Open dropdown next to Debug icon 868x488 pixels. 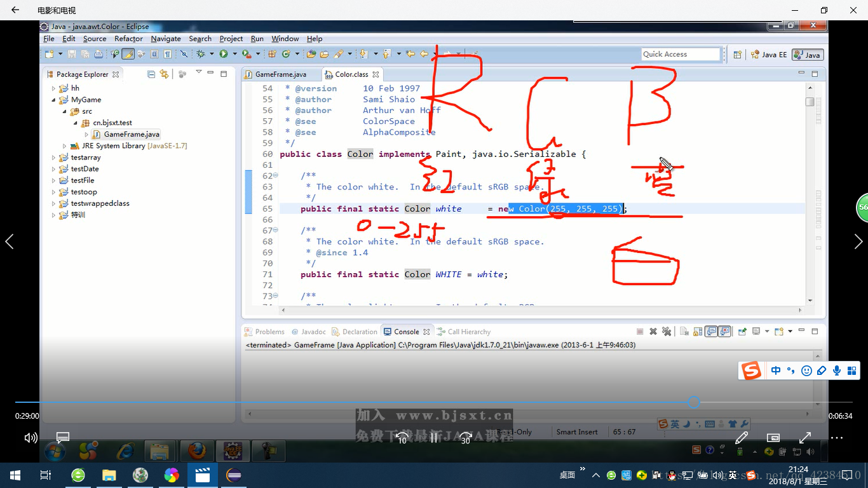pyautogui.click(x=212, y=55)
